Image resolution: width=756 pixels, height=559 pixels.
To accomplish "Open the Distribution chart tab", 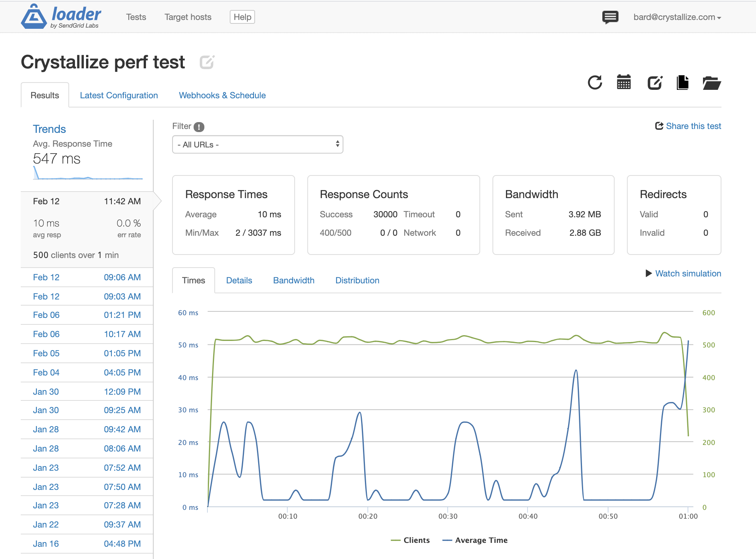I will (x=357, y=281).
